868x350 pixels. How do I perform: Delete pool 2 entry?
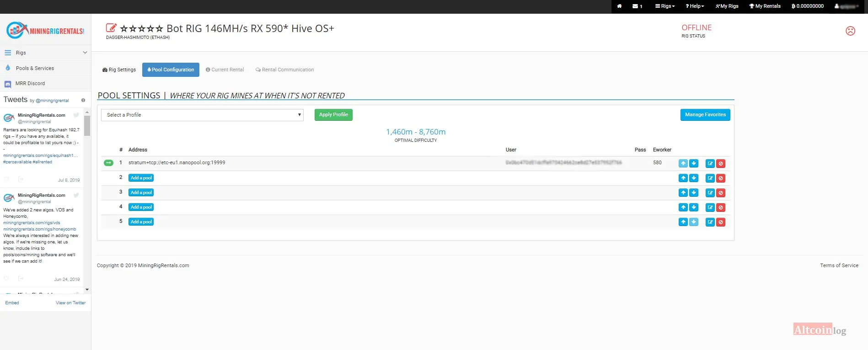[721, 178]
